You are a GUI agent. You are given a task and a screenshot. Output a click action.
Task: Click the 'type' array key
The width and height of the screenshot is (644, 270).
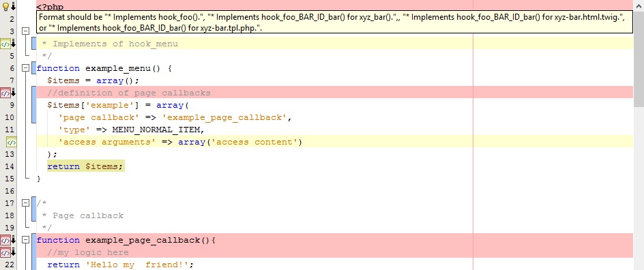click(x=74, y=130)
